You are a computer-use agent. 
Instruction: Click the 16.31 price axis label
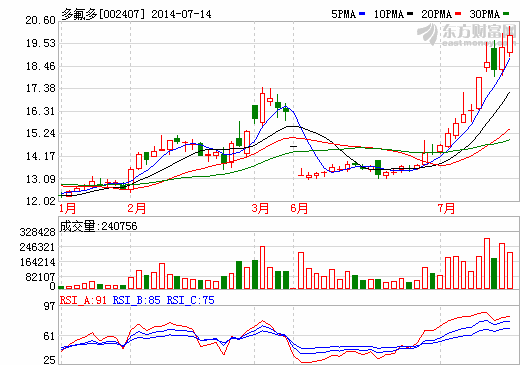click(x=40, y=111)
